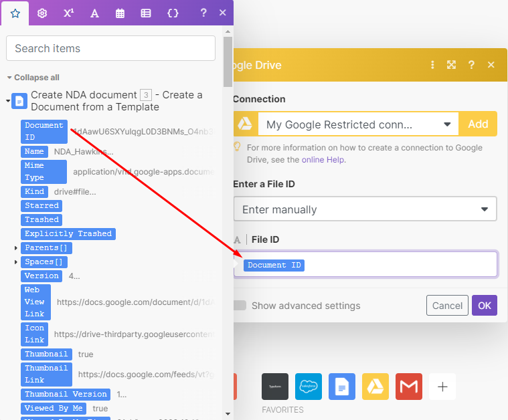Screen dimensions: 508x420
Task: Close the mapping items panel
Action: pos(223,13)
